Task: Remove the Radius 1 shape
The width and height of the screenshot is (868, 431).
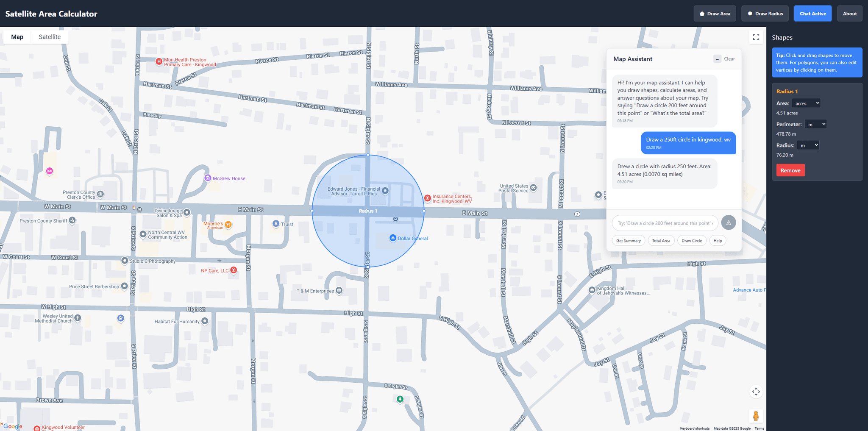Action: (790, 170)
